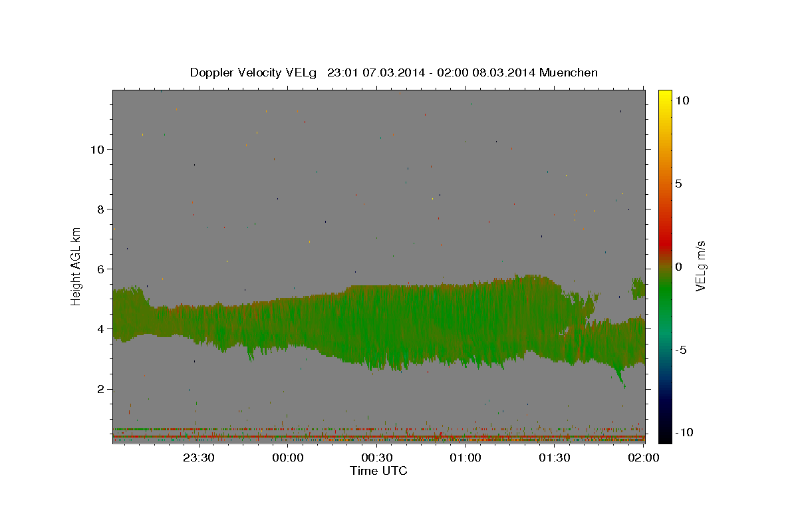Click the height tick label 2
798x532 pixels.
coord(100,389)
